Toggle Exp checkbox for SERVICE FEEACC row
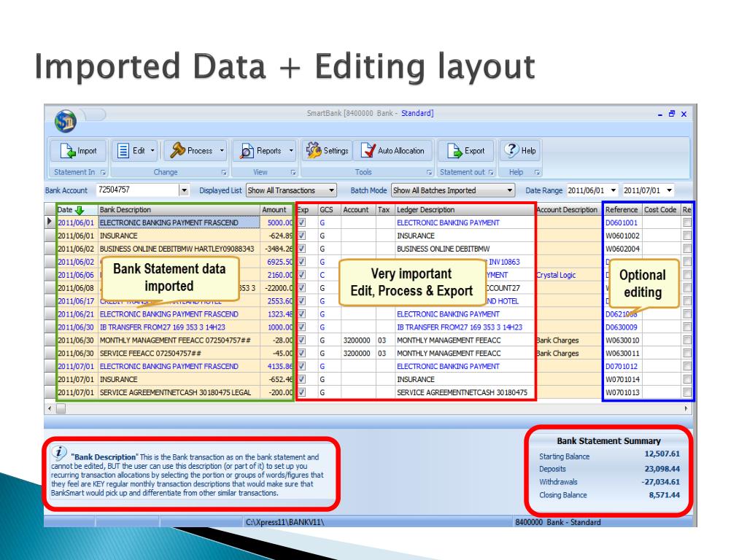Viewport: 747px width, 560px height. (301, 354)
